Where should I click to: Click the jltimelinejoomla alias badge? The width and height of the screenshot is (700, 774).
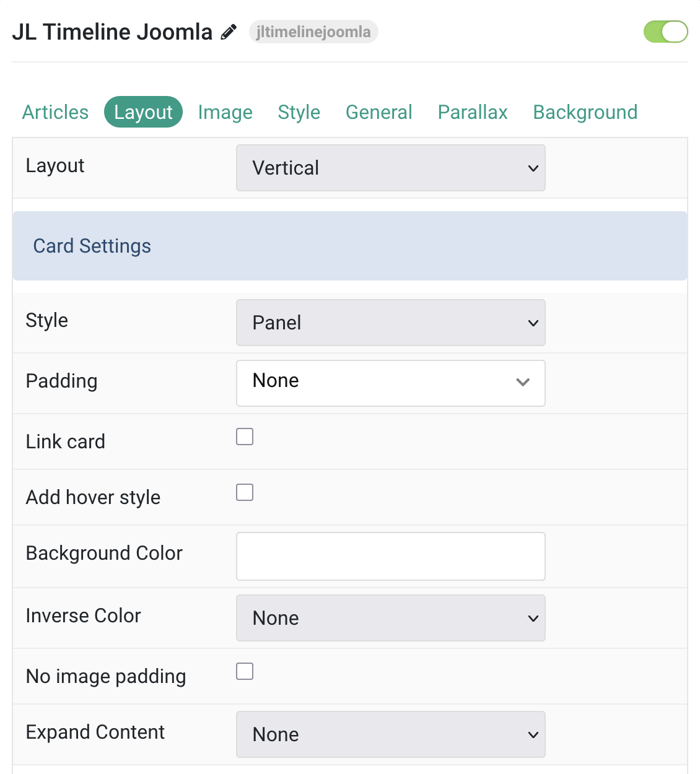pyautogui.click(x=313, y=32)
